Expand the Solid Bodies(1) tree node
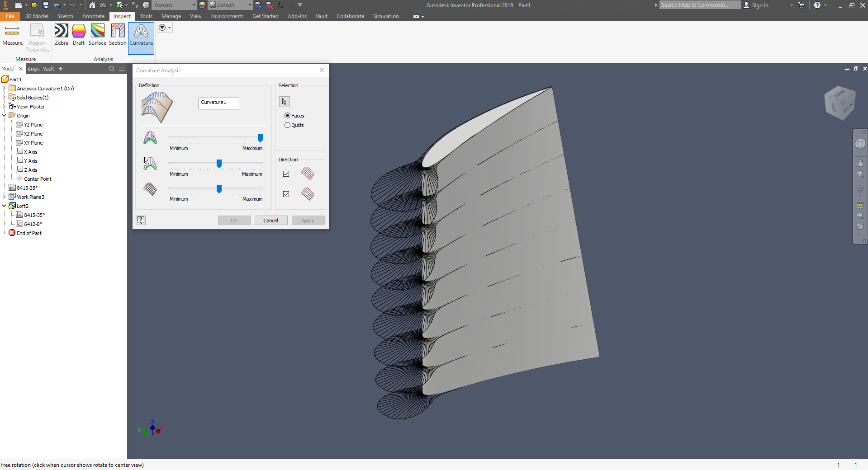868x470 pixels. [5, 98]
